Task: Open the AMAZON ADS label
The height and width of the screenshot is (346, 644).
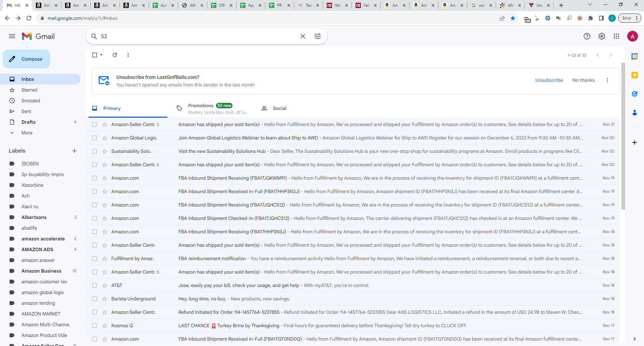Action: click(40, 249)
